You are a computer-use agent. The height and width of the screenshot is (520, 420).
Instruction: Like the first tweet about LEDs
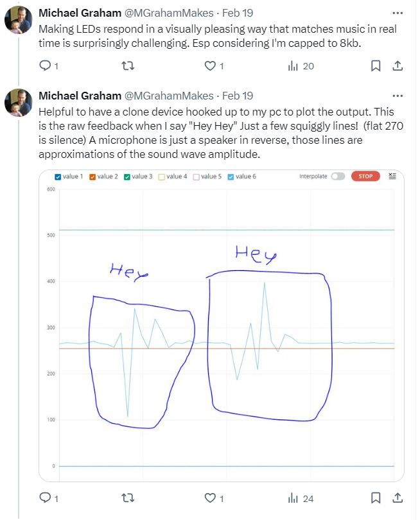[x=209, y=65]
